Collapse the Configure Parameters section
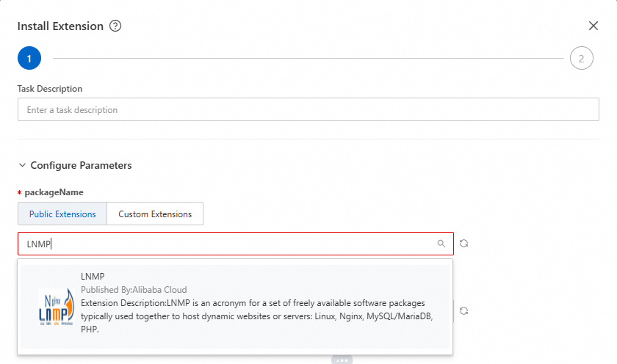The width and height of the screenshot is (617, 364). 23,165
